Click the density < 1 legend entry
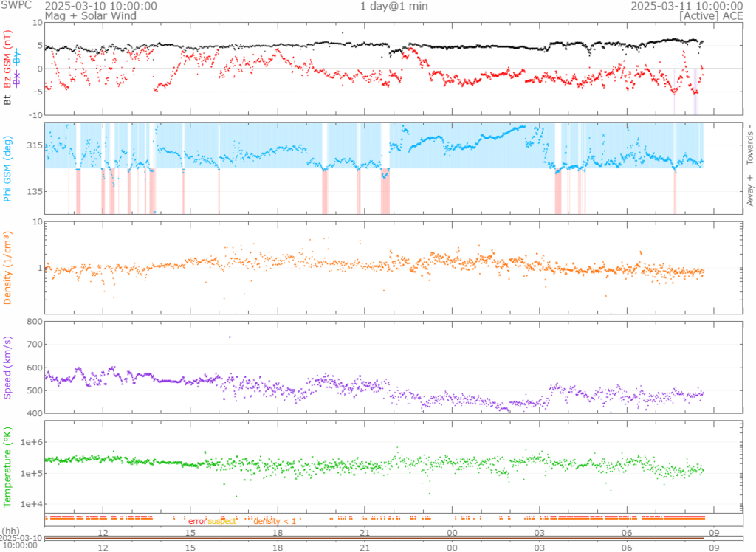 [275, 521]
